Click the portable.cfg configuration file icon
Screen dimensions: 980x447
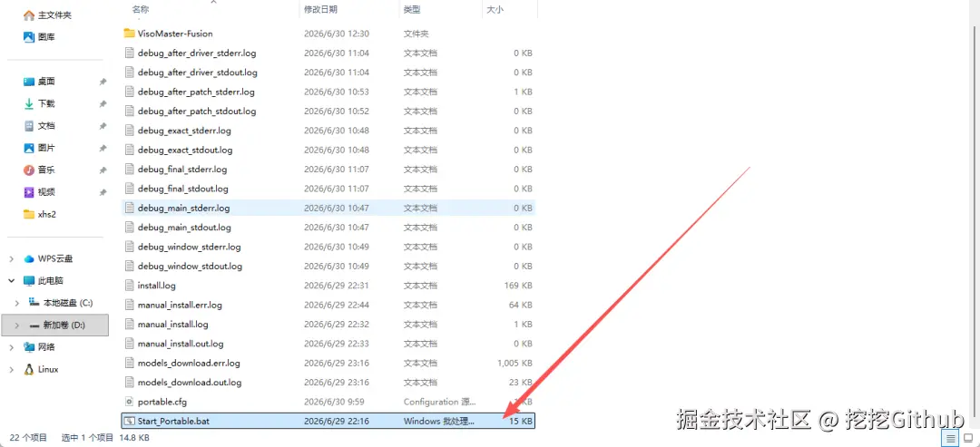pyautogui.click(x=130, y=402)
